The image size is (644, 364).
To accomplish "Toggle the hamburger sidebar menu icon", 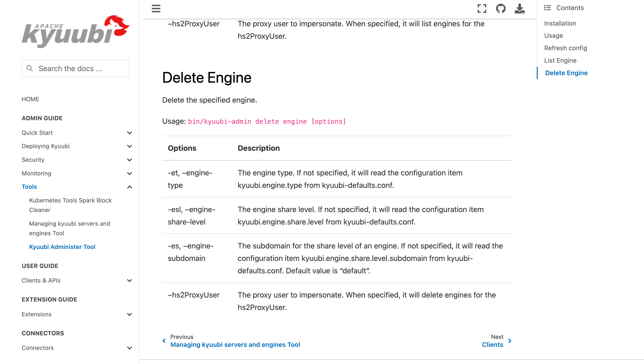I will tap(156, 8).
